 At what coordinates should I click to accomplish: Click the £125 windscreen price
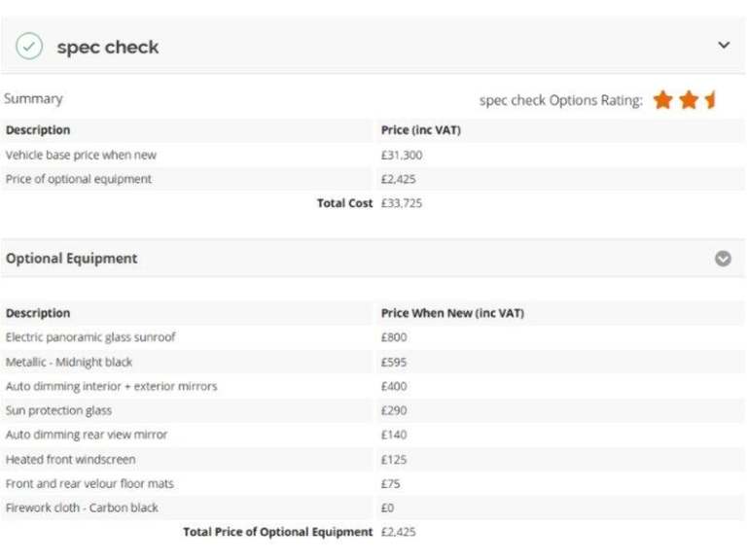pos(394,460)
